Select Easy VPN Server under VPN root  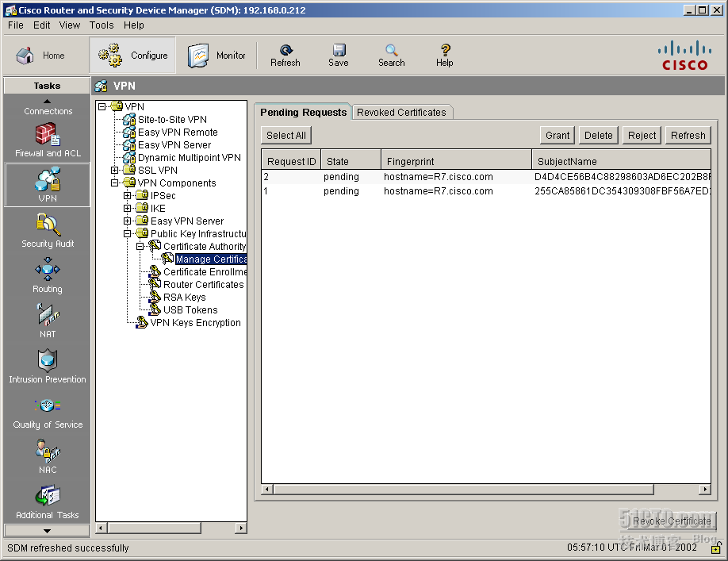coord(174,145)
